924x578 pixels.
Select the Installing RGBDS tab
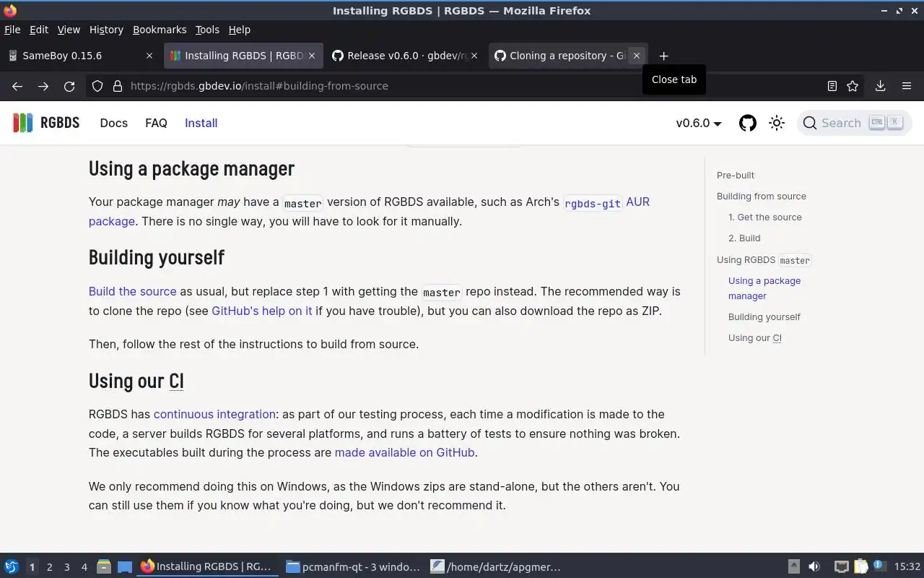[243, 56]
